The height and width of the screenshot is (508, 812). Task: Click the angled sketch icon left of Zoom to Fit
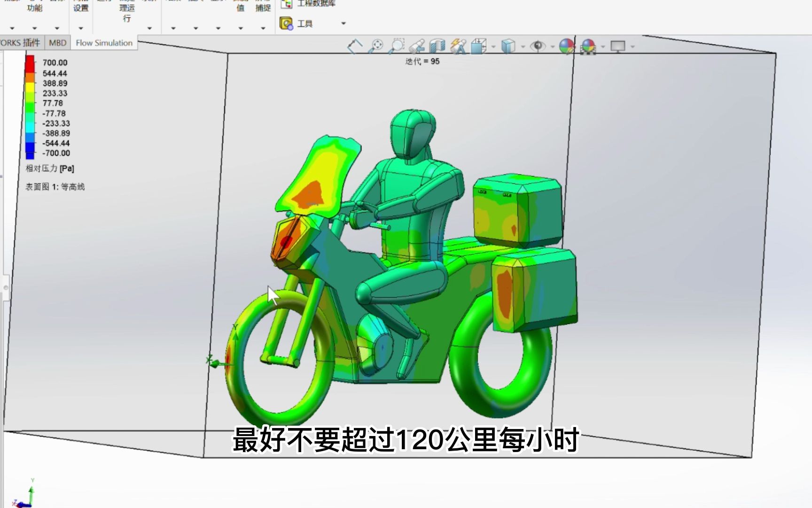(x=355, y=46)
